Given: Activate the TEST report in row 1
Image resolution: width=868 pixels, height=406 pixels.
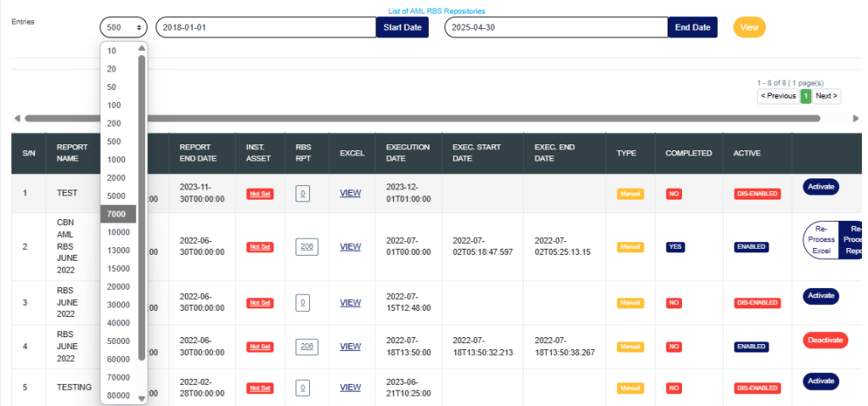Looking at the screenshot, I should (x=820, y=187).
